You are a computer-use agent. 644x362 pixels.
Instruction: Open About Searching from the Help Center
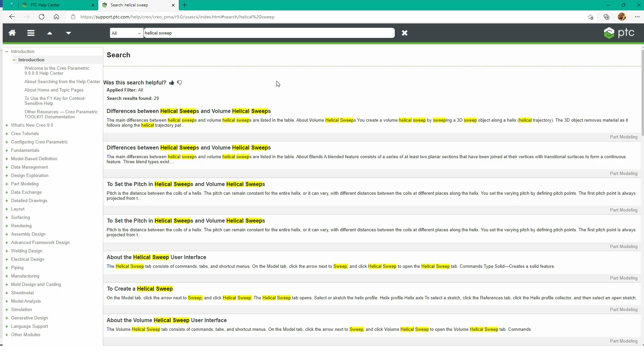click(62, 81)
